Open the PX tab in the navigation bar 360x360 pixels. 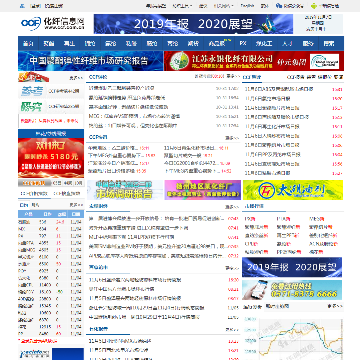tap(243, 44)
